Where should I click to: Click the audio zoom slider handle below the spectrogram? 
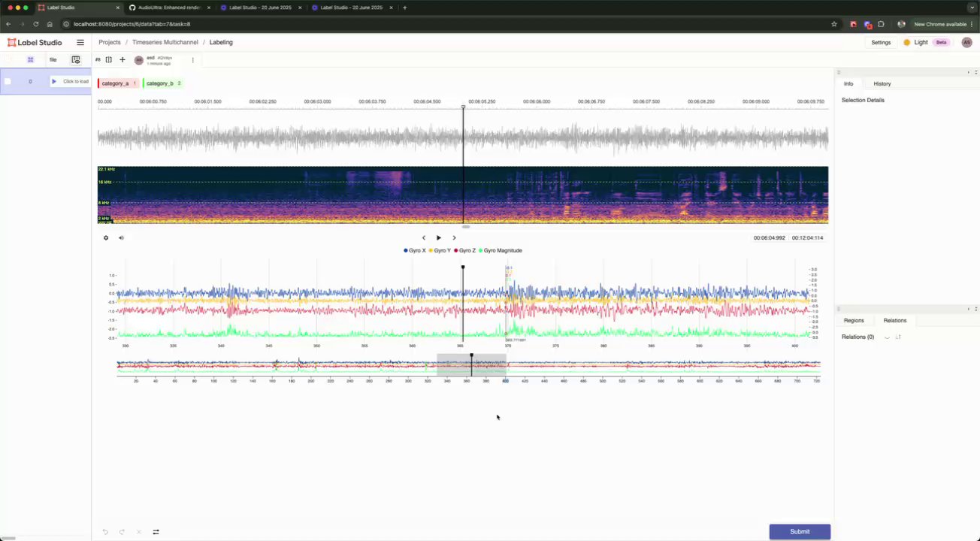[x=466, y=226]
